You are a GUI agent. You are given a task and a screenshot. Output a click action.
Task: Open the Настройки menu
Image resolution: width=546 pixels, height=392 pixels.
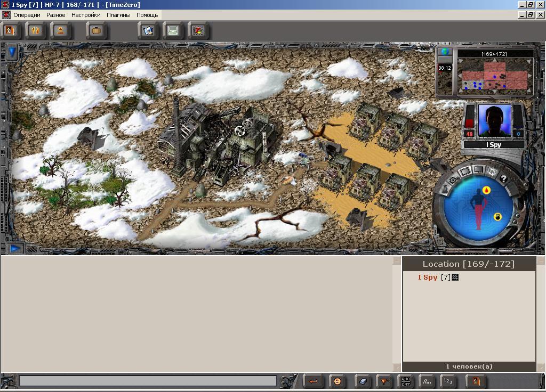click(86, 15)
